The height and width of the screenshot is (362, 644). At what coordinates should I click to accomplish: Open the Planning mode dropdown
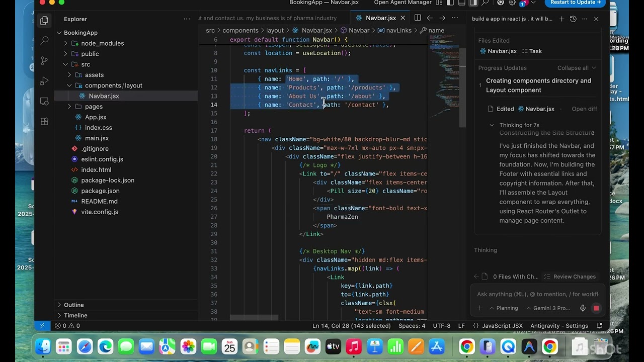[503, 308]
